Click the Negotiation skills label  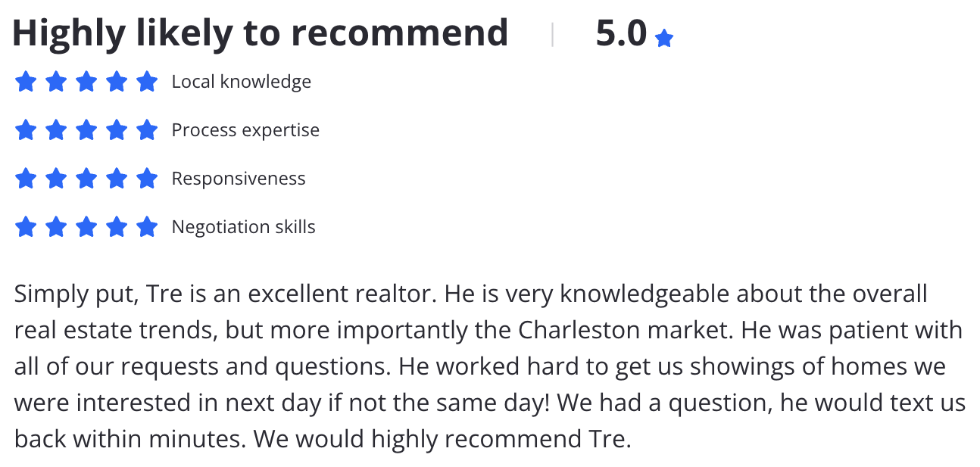click(244, 227)
